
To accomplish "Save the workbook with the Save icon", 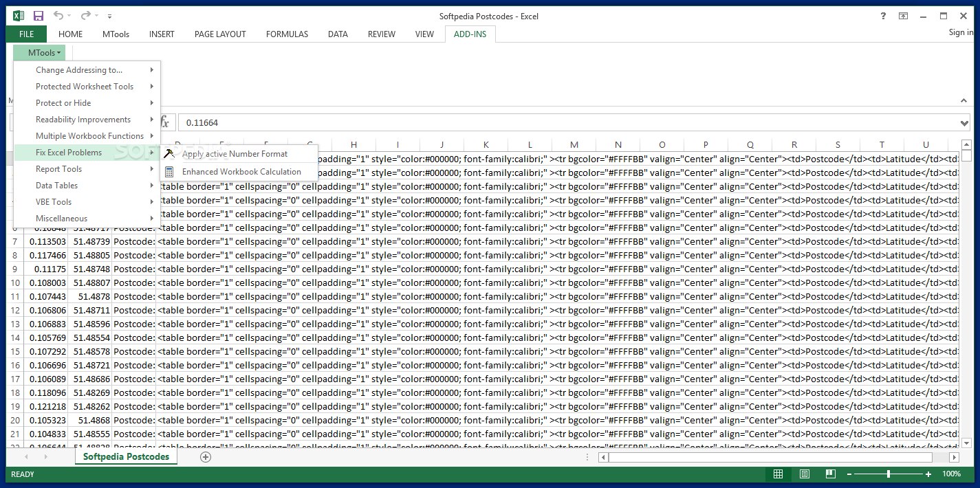I will click(39, 15).
